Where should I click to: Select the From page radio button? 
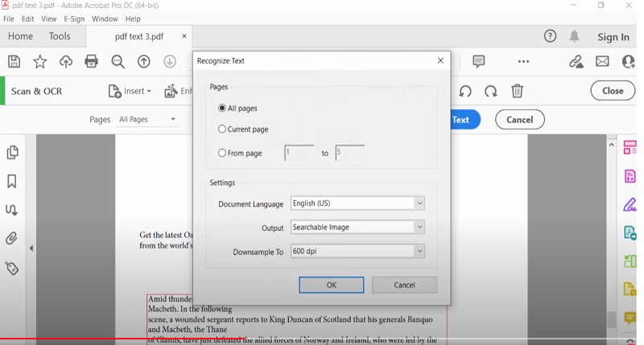point(222,153)
